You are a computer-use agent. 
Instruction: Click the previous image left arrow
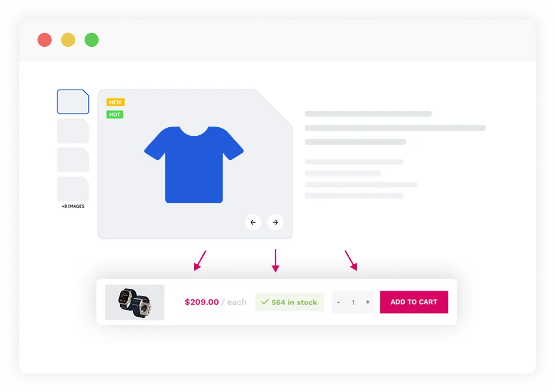(x=253, y=222)
